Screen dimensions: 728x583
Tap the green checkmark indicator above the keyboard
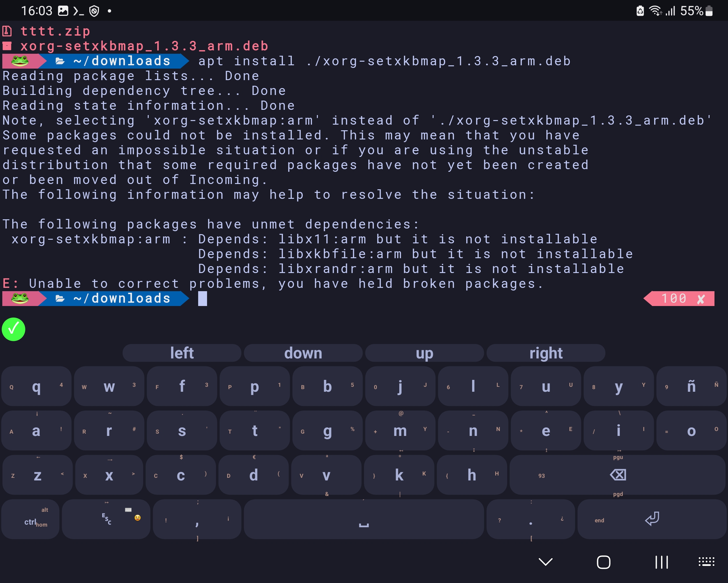13,329
